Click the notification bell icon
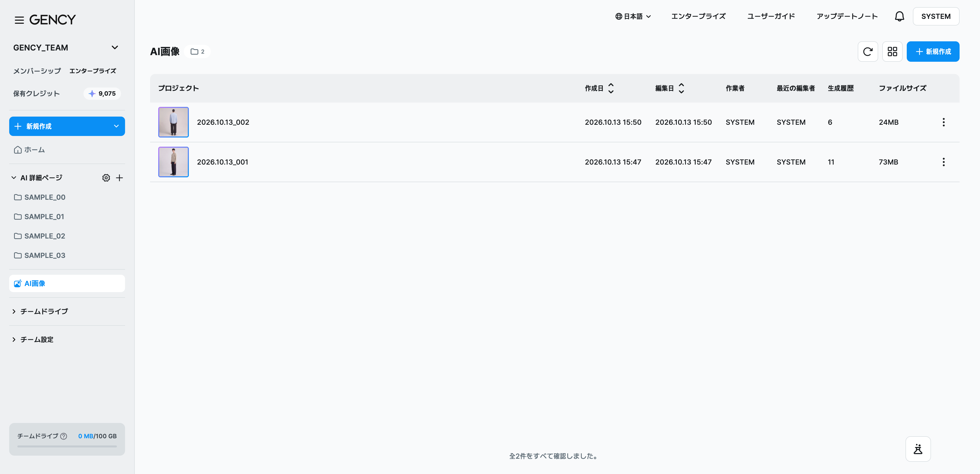980x474 pixels. pyautogui.click(x=899, y=16)
